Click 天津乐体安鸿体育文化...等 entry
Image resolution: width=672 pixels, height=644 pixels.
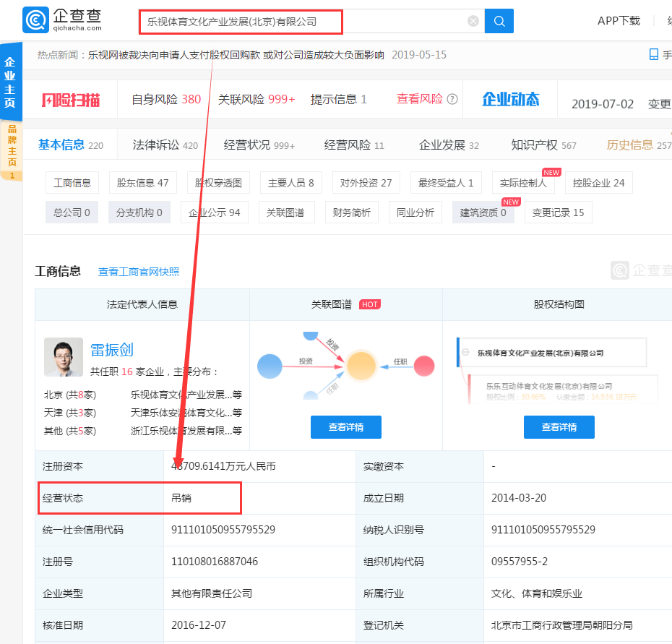186,413
